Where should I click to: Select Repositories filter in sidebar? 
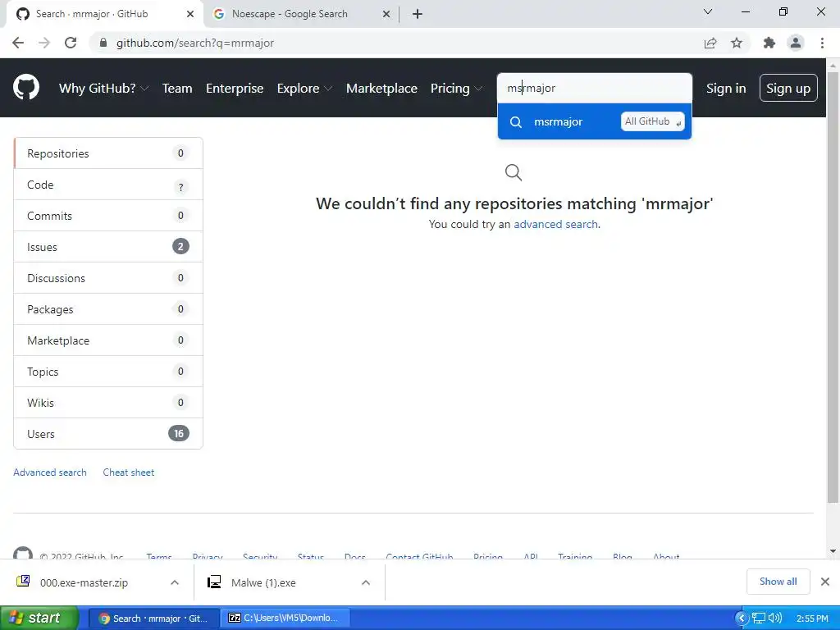pos(108,153)
